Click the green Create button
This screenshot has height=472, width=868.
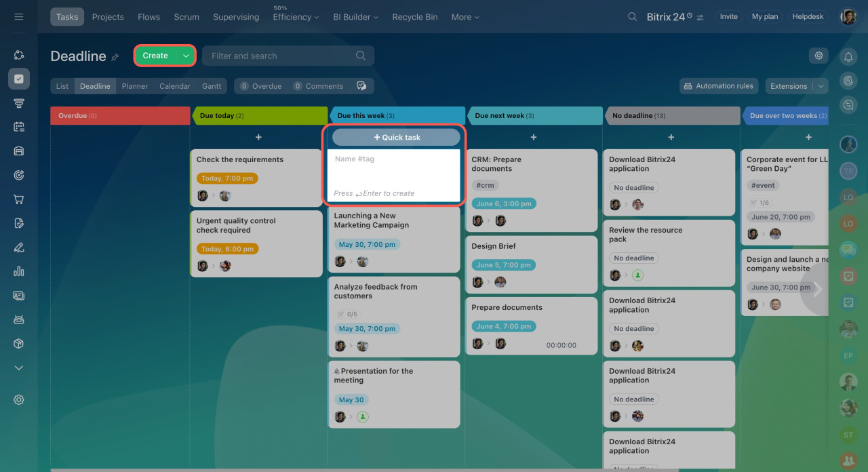pyautogui.click(x=155, y=56)
